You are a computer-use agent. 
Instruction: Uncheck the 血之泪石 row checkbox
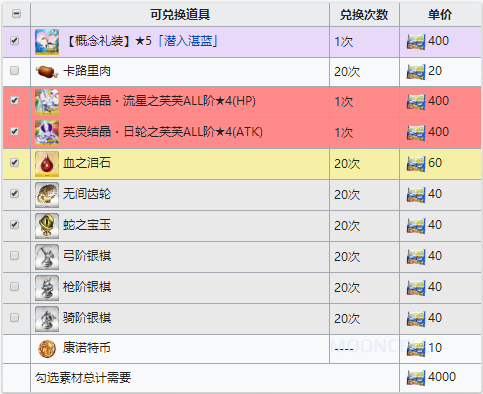pyautogui.click(x=14, y=162)
